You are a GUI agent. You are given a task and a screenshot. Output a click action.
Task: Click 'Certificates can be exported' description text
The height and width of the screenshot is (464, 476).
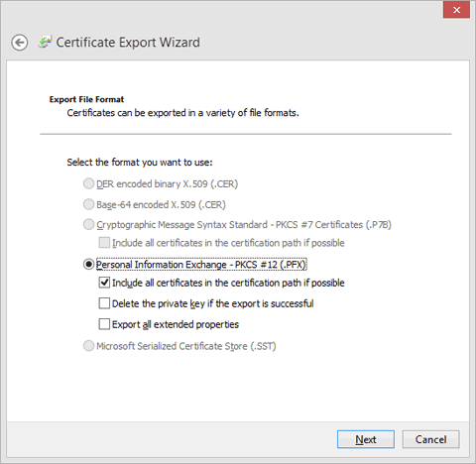182,113
